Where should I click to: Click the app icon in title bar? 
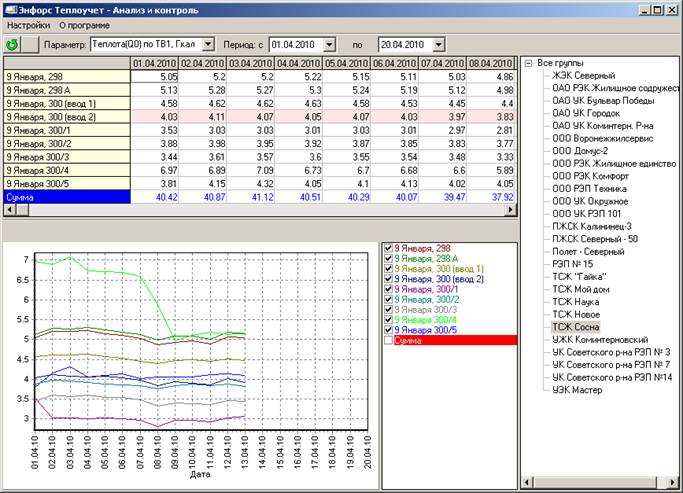tap(11, 10)
